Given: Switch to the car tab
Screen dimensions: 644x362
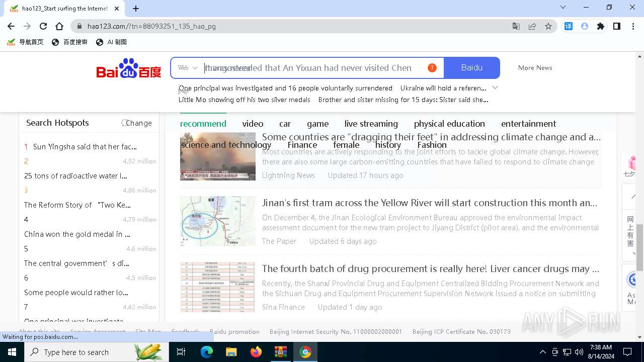Looking at the screenshot, I should click(x=285, y=124).
